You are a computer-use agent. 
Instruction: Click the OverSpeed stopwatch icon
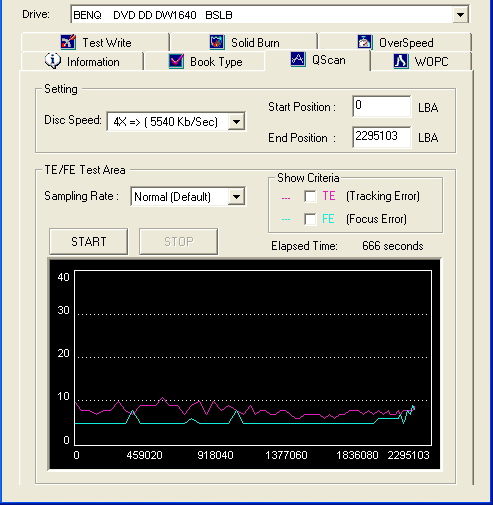click(x=365, y=42)
